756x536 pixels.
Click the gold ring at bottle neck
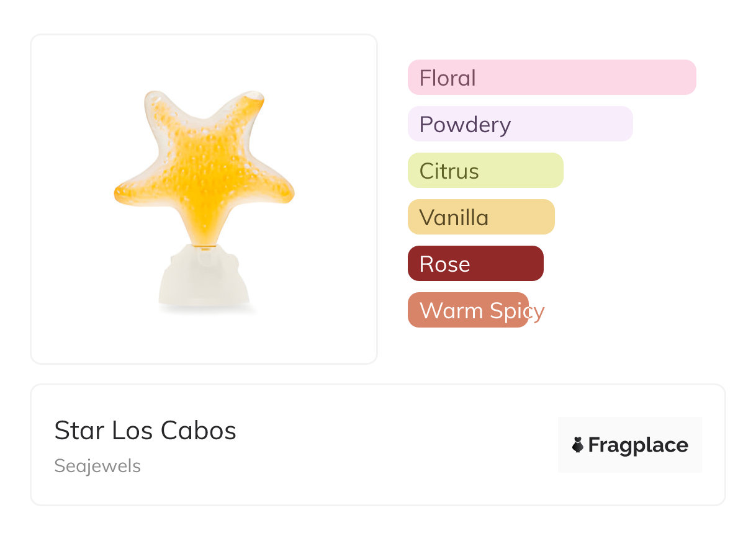point(204,247)
